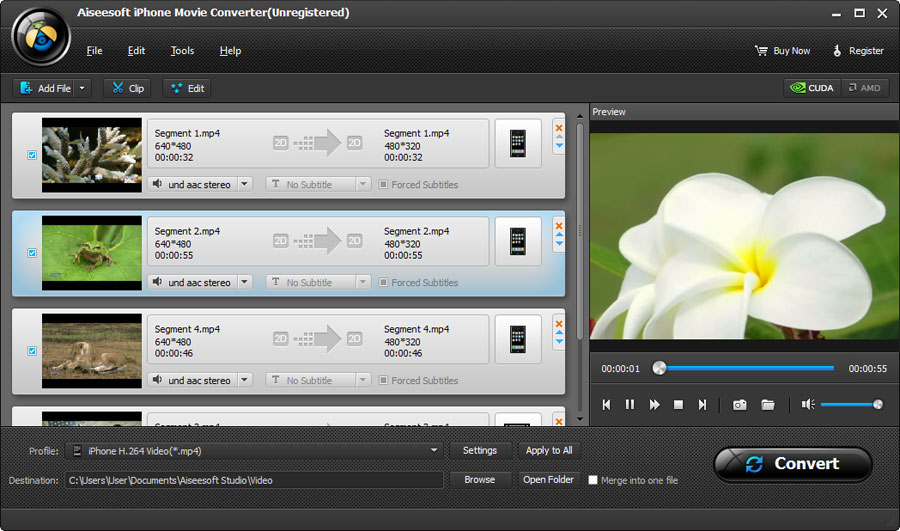Take a snapshot of the preview
This screenshot has width=900, height=531.
pyautogui.click(x=740, y=405)
